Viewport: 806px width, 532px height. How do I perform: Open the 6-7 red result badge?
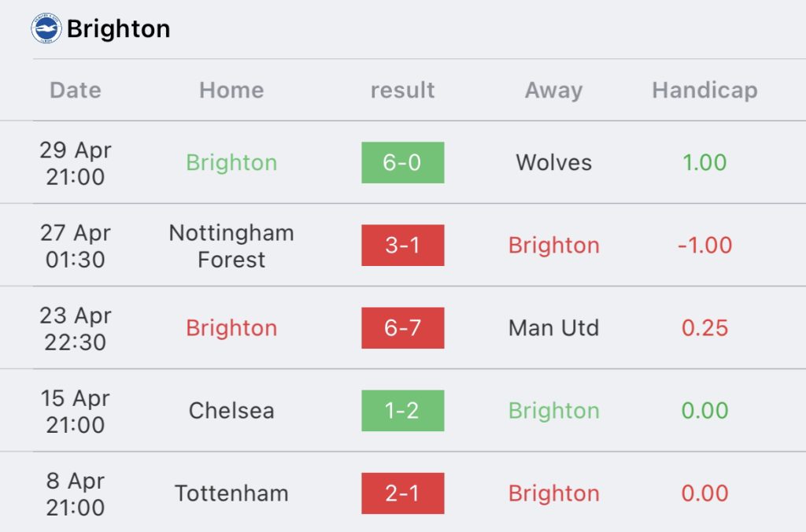click(402, 328)
